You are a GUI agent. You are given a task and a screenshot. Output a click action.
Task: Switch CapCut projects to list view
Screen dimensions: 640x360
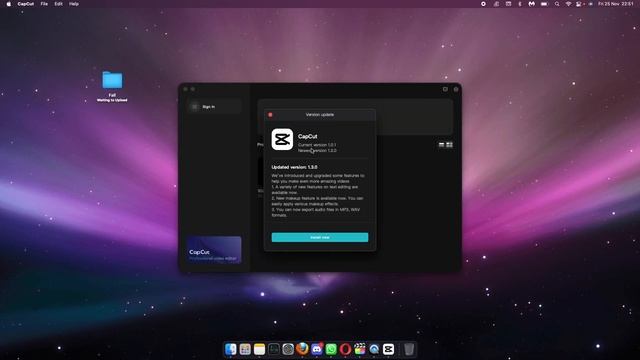click(441, 145)
